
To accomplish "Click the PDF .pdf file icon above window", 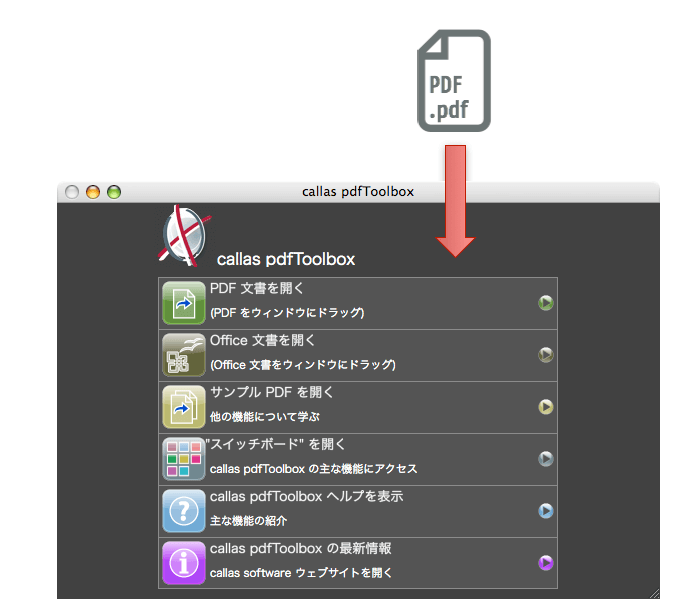I will [x=454, y=81].
